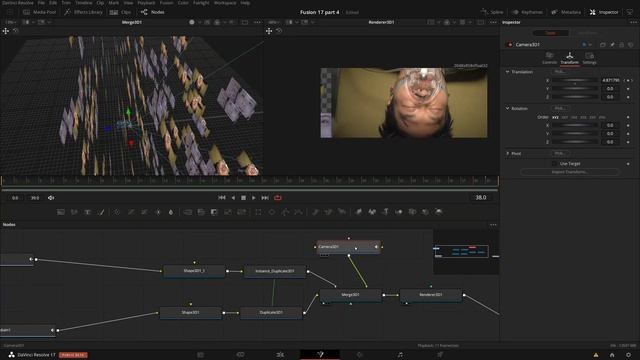Add an Ellipse mask from toolbar
640x360 pixels.
tap(272, 212)
